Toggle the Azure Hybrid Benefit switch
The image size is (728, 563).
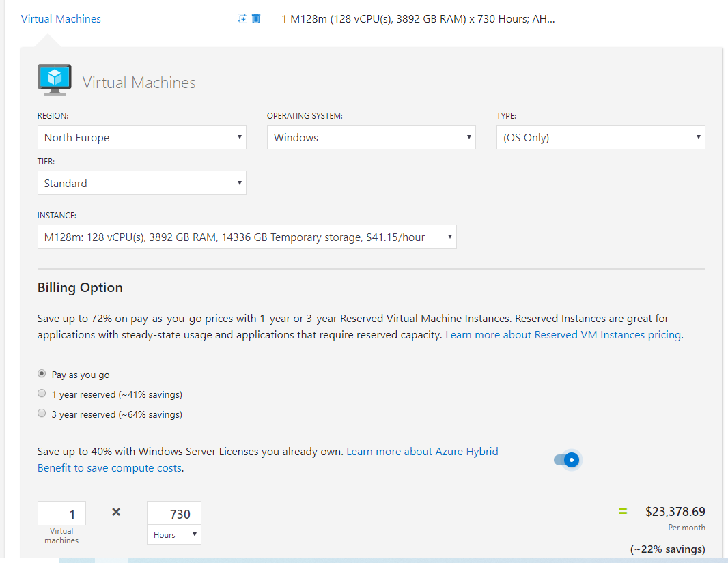pyautogui.click(x=566, y=460)
